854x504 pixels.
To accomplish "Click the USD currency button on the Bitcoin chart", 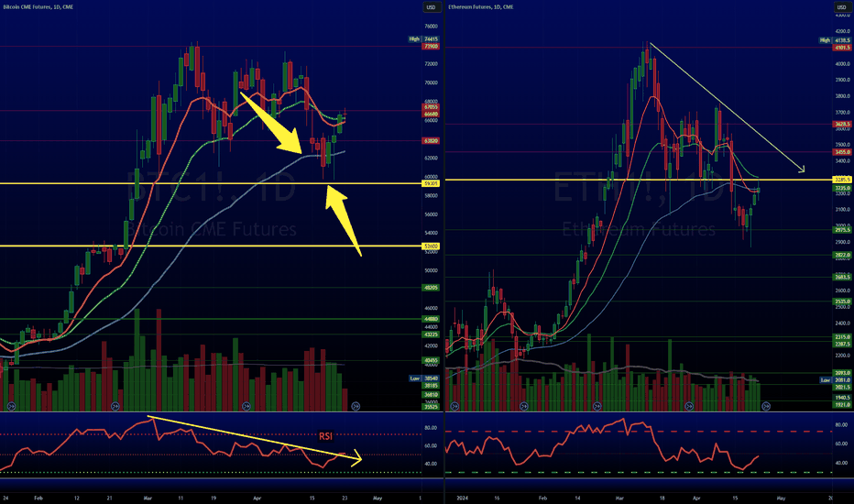I will point(431,7).
